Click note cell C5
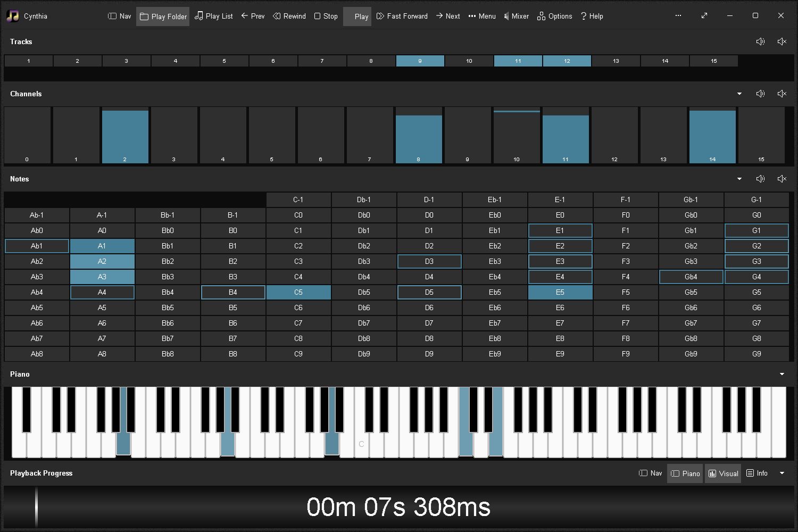 [x=298, y=292]
